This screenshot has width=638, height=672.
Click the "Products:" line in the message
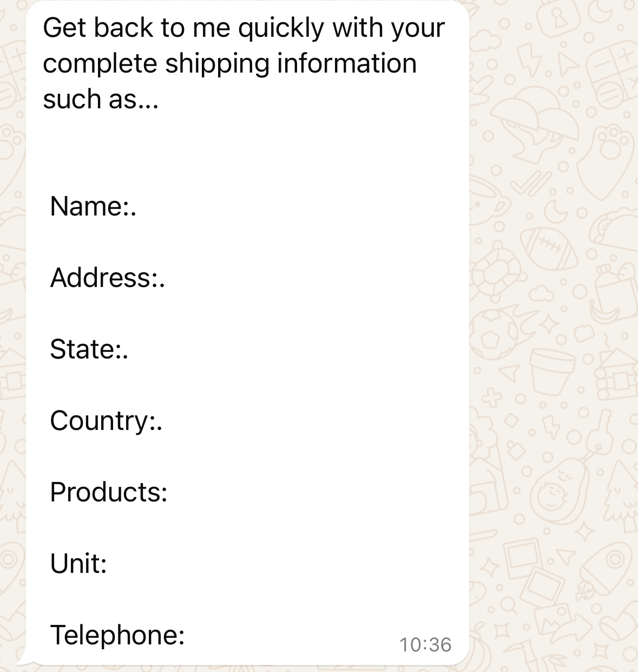coord(108,492)
